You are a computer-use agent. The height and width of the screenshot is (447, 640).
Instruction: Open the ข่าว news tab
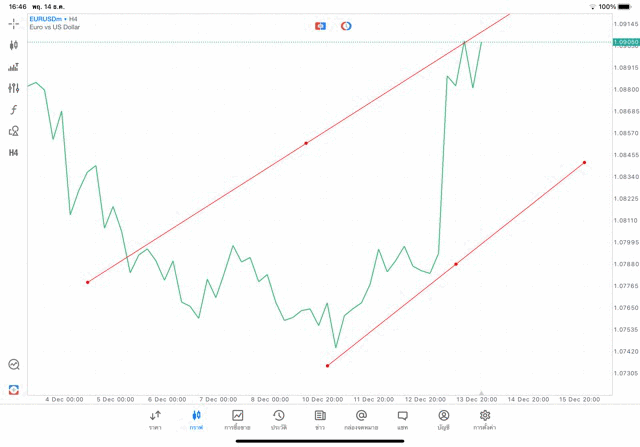[320, 420]
